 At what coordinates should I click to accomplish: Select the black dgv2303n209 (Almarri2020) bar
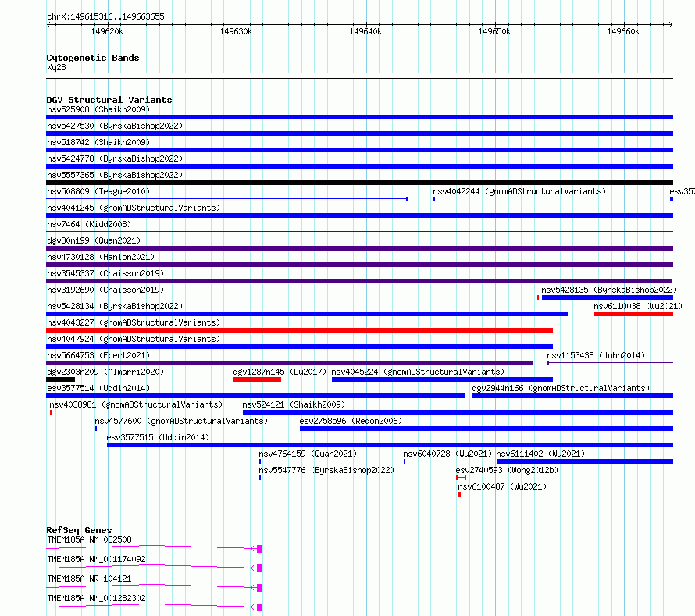(60, 379)
